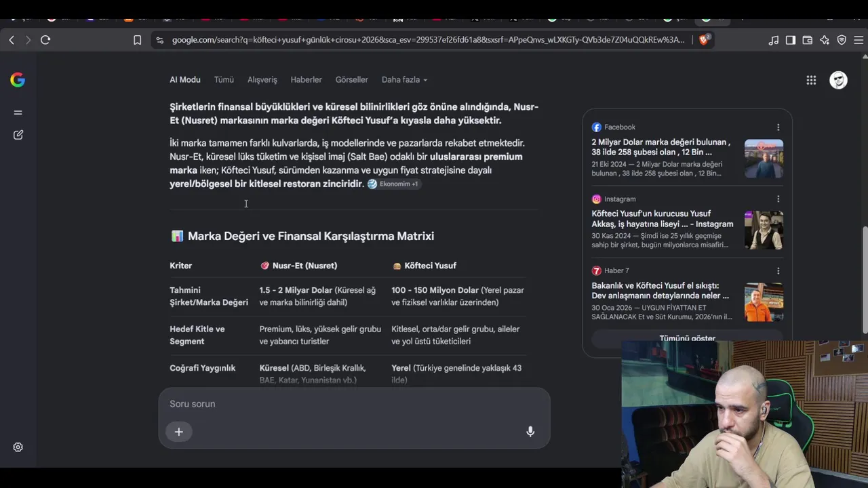This screenshot has width=868, height=488.
Task: Open the browser hamburger menu
Action: tap(859, 40)
